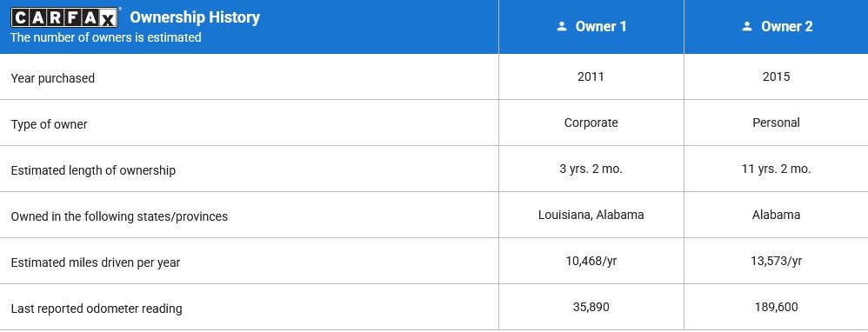Click the Ownership History title
The image size is (868, 332).
point(195,17)
